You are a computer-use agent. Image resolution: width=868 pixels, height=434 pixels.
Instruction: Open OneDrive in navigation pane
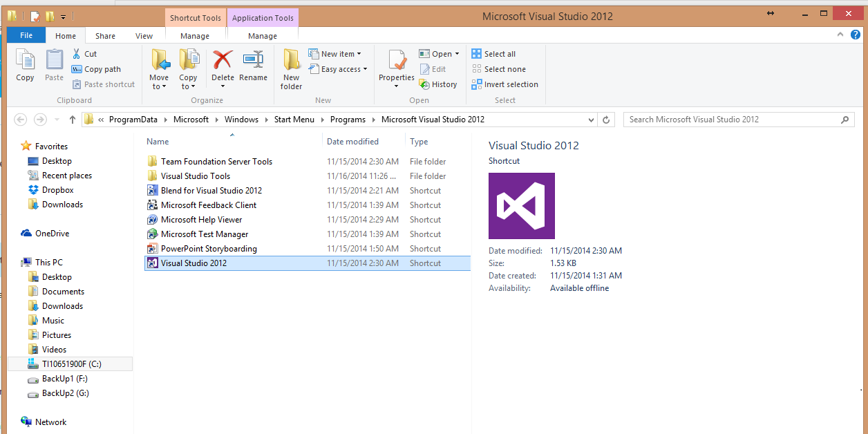tap(46, 234)
